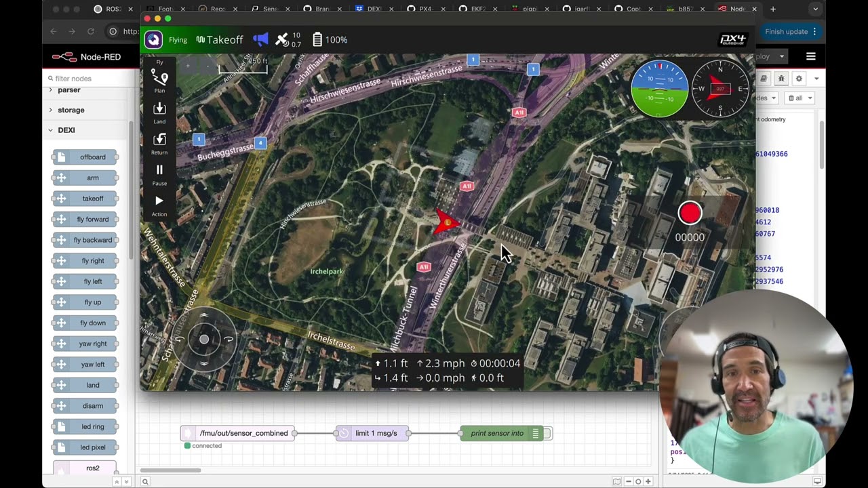Select the offboard palette node
The image size is (868, 488).
(x=85, y=157)
